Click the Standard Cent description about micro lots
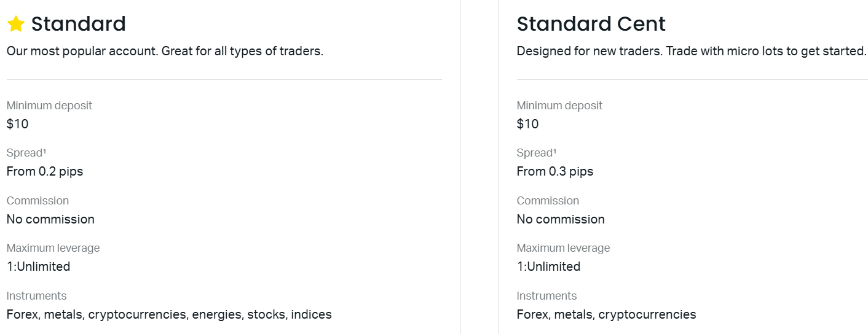868x334 pixels. (x=692, y=51)
